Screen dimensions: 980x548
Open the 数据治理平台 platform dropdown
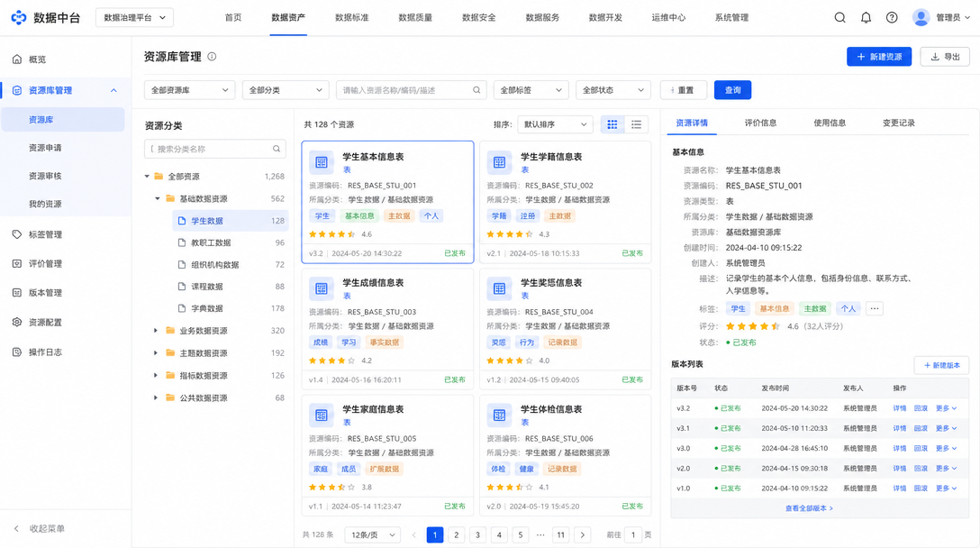coord(134,17)
